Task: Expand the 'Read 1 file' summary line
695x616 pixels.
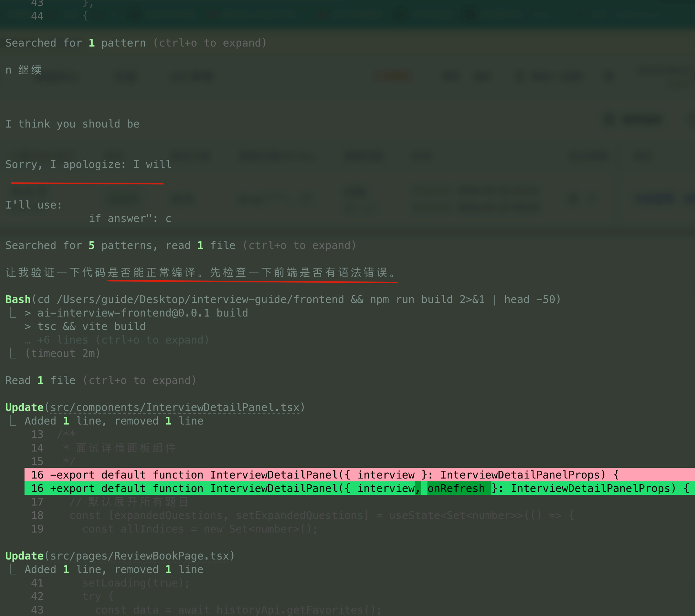Action: [x=101, y=380]
